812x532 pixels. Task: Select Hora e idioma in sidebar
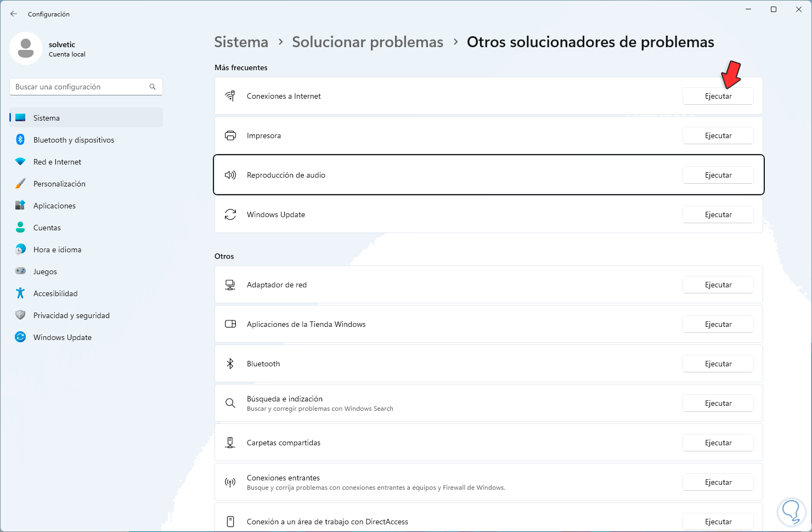[57, 250]
